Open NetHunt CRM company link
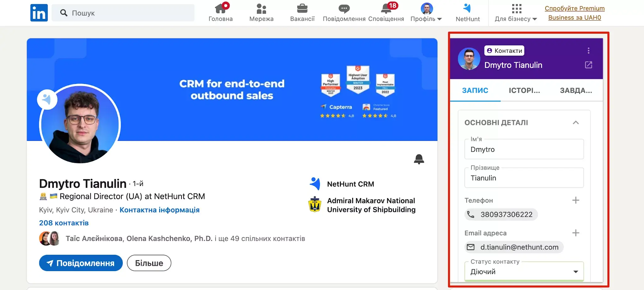The height and width of the screenshot is (290, 644). point(351,184)
